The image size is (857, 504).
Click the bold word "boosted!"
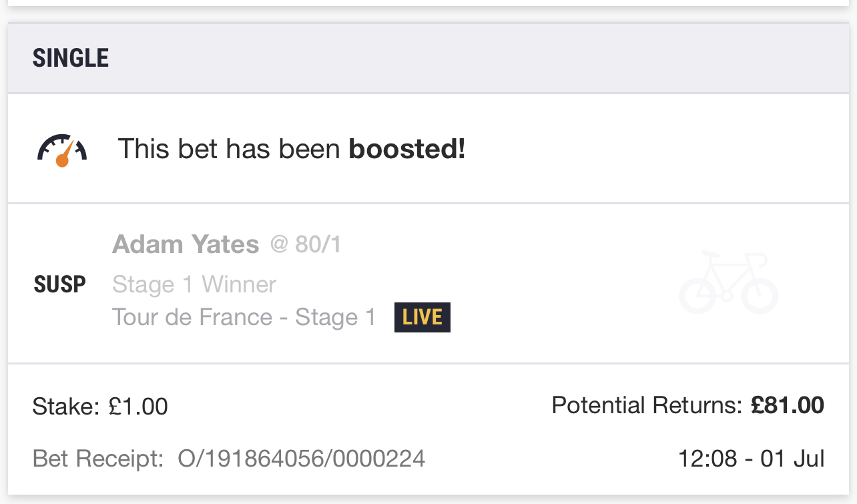coord(407,150)
